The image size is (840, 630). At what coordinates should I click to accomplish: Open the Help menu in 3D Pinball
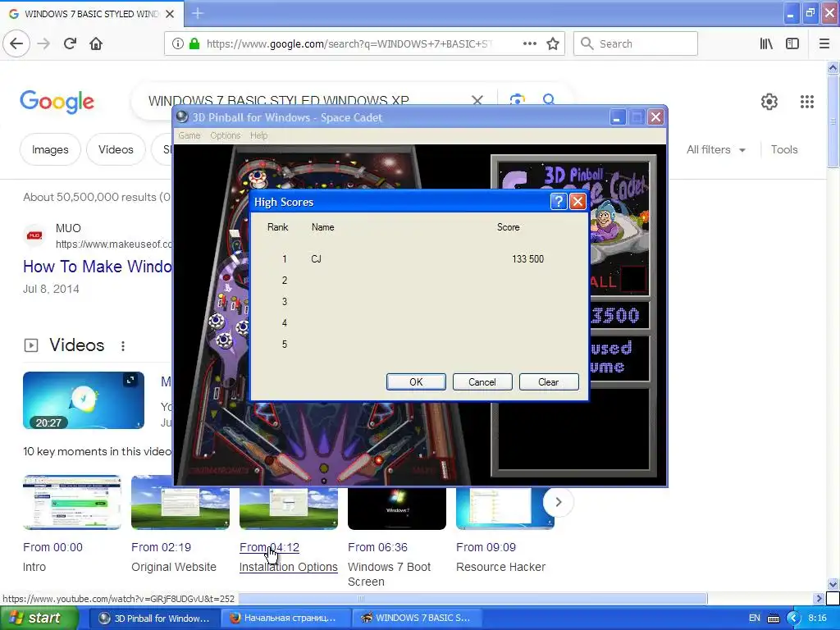(x=258, y=135)
